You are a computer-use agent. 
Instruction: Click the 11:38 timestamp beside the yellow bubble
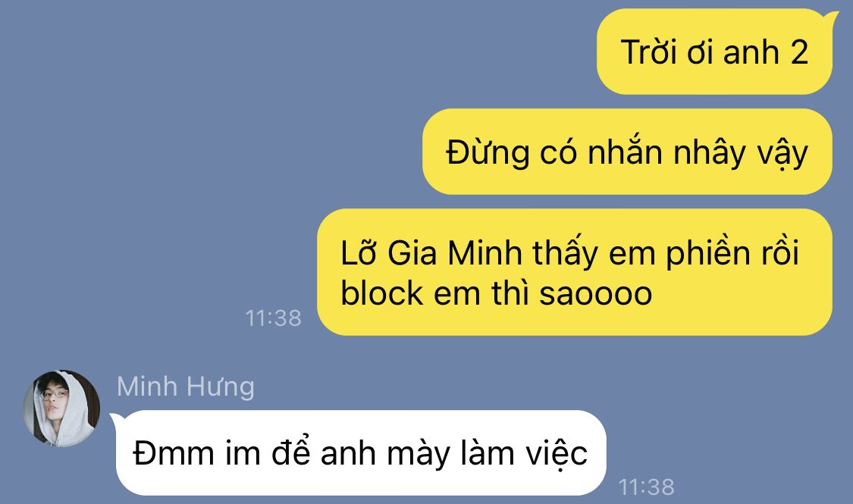tap(273, 318)
